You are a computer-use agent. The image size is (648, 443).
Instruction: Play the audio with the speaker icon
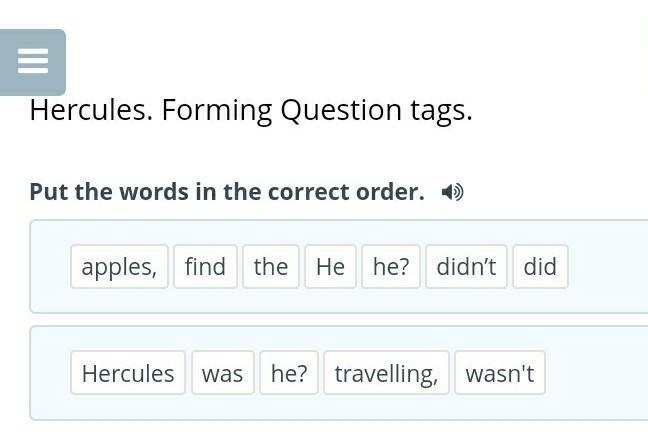pos(453,192)
